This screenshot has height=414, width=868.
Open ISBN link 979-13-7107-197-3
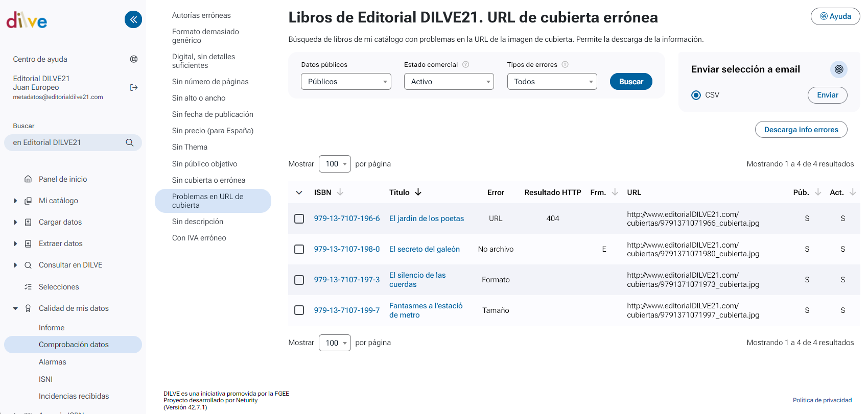(x=347, y=280)
